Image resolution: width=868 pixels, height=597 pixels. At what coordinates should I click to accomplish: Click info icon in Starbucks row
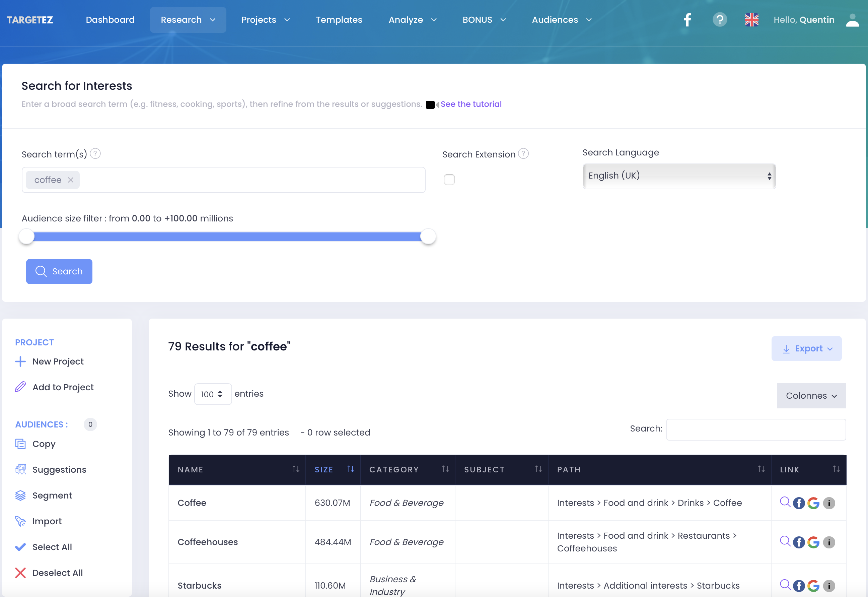click(x=829, y=586)
